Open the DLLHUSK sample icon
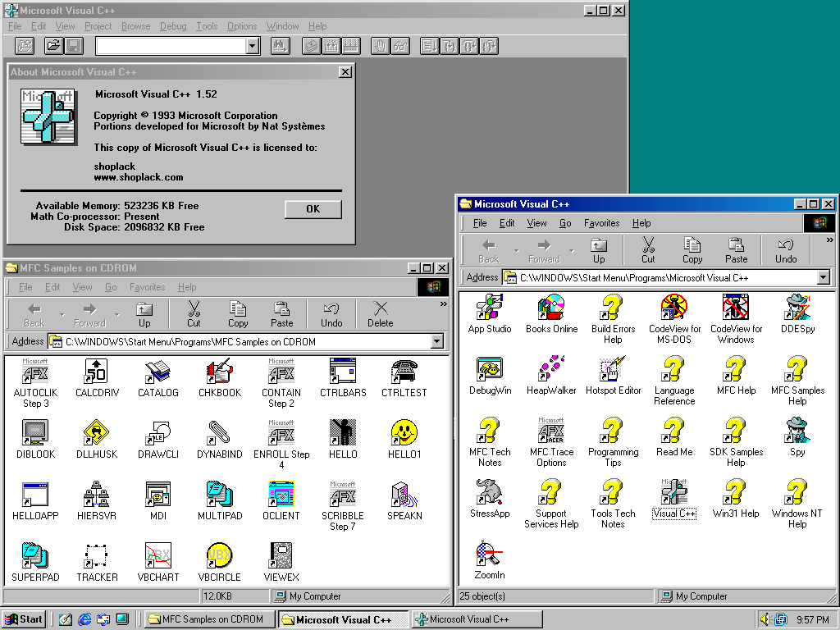 click(97, 431)
